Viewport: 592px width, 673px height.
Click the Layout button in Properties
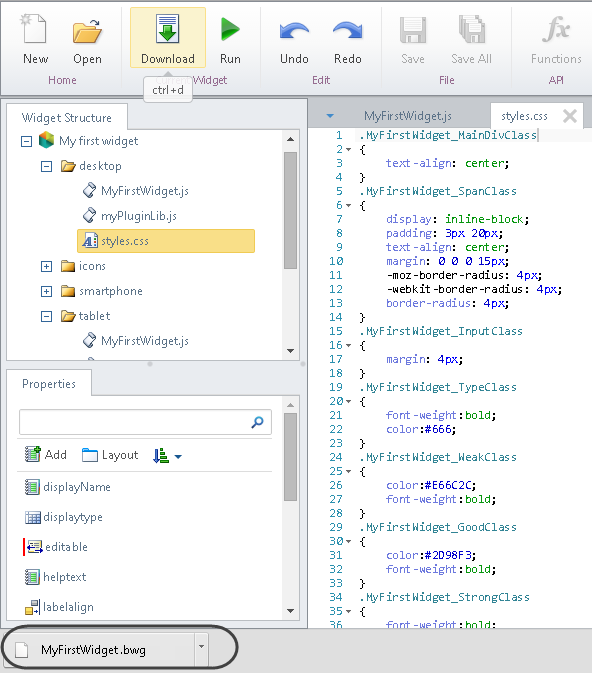tap(110, 455)
